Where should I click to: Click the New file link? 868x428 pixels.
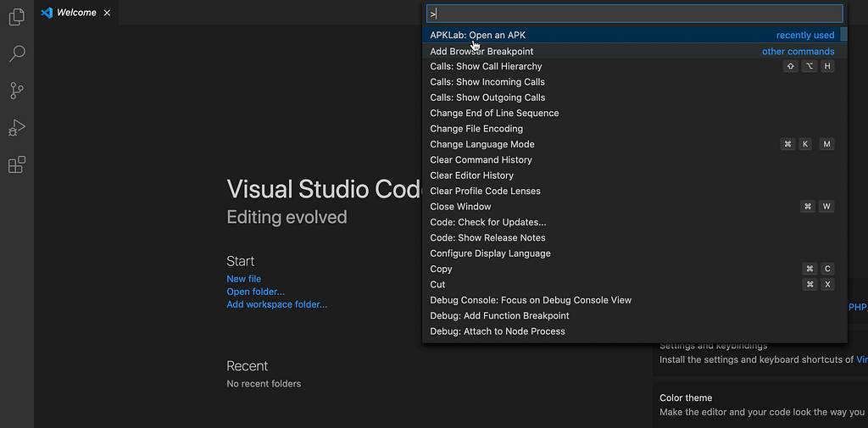coord(244,279)
